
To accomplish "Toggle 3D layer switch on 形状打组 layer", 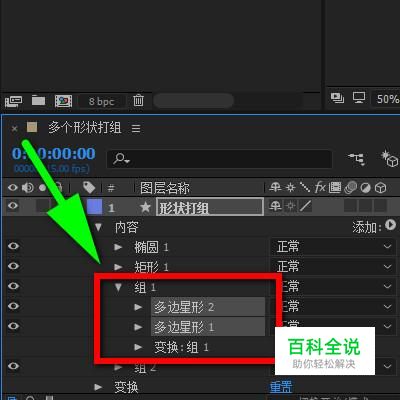I will click(380, 206).
